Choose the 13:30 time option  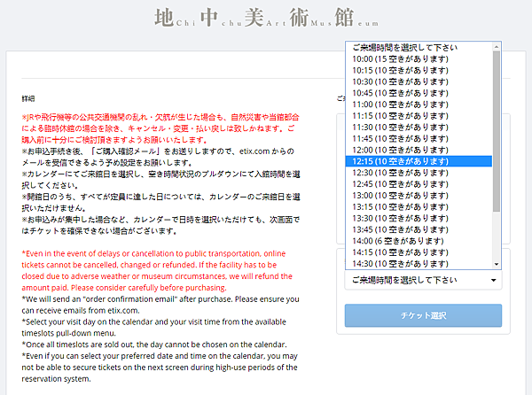point(419,218)
